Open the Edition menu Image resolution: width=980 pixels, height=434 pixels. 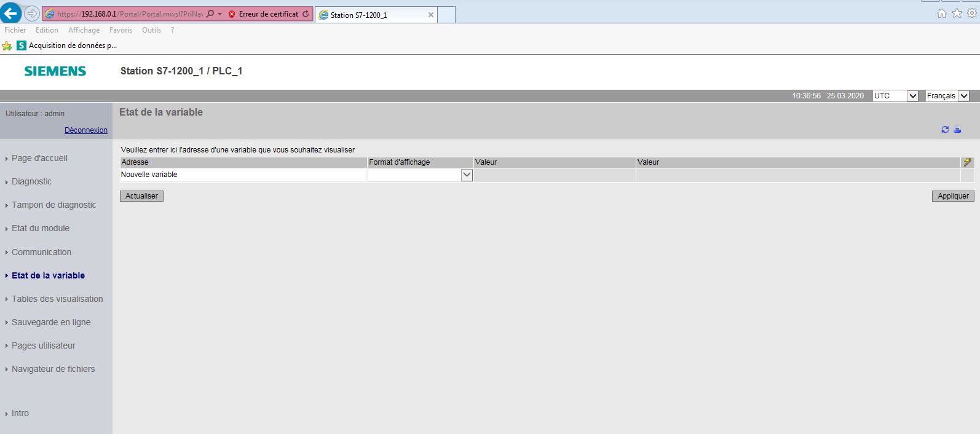[x=47, y=30]
